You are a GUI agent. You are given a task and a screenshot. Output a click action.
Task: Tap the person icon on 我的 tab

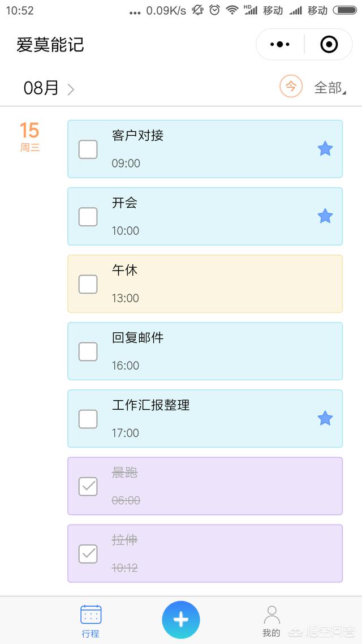[271, 612]
